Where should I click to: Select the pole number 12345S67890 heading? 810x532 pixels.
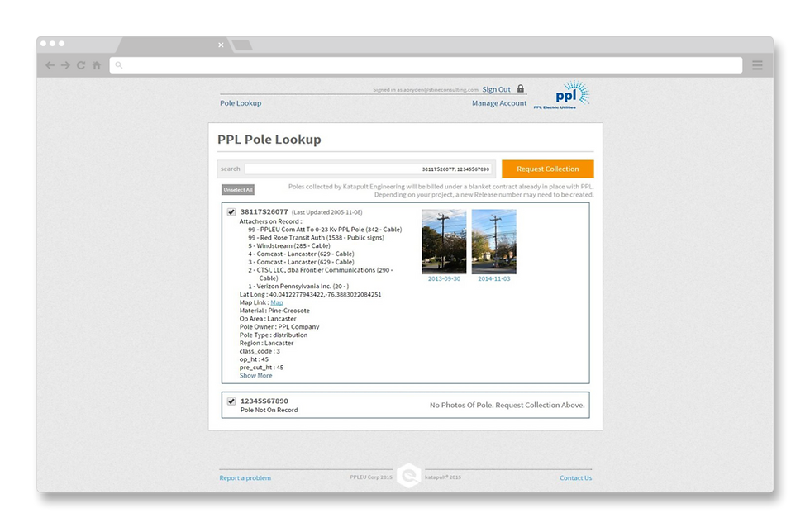coord(264,401)
